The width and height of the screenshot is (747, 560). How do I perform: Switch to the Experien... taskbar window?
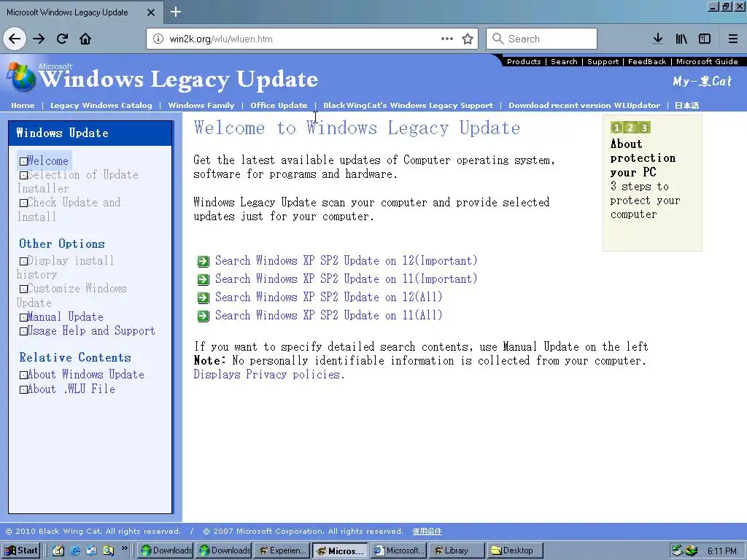click(282, 551)
